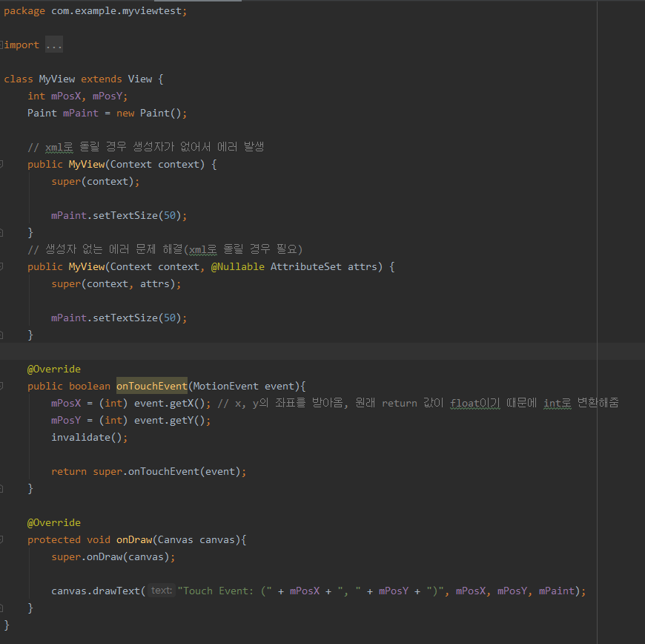Click "View" superclass after extends
Viewport: 645px width, 644px height.
coord(140,79)
